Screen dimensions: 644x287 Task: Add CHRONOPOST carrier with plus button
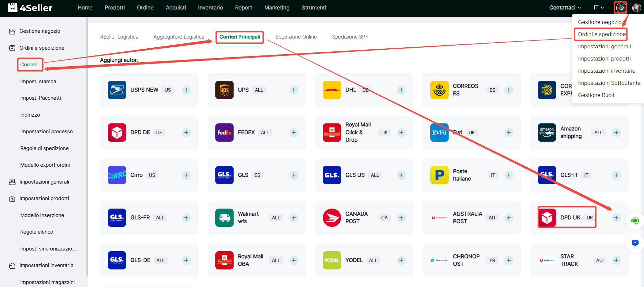[509, 260]
